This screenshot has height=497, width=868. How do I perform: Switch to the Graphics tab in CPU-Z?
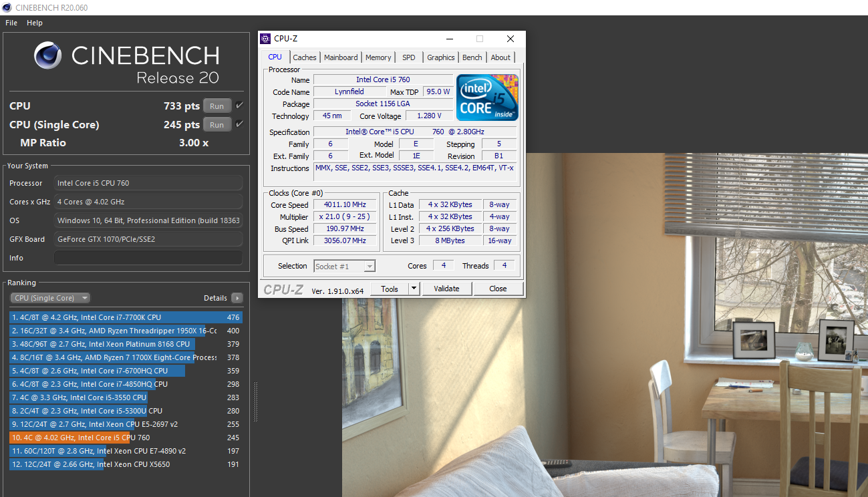[x=441, y=57]
